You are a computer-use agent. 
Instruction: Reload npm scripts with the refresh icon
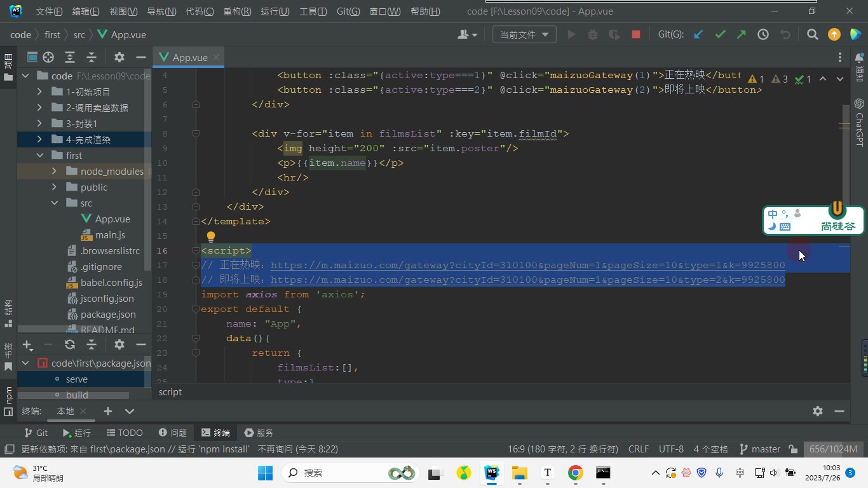(x=70, y=344)
